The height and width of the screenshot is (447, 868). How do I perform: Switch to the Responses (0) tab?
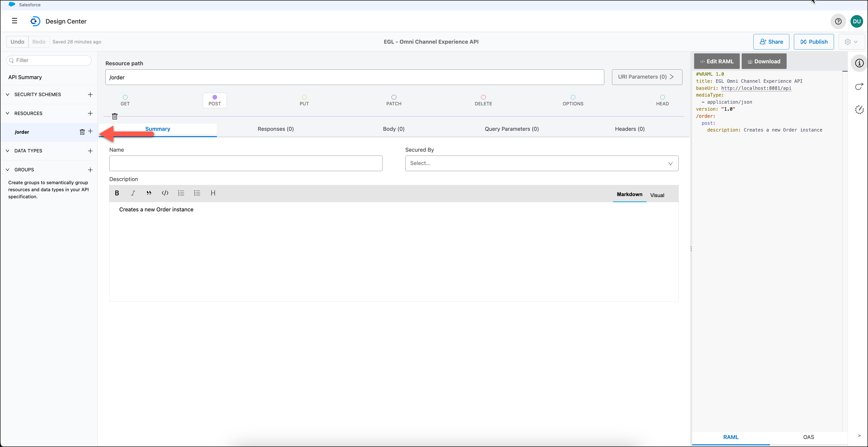pos(275,129)
